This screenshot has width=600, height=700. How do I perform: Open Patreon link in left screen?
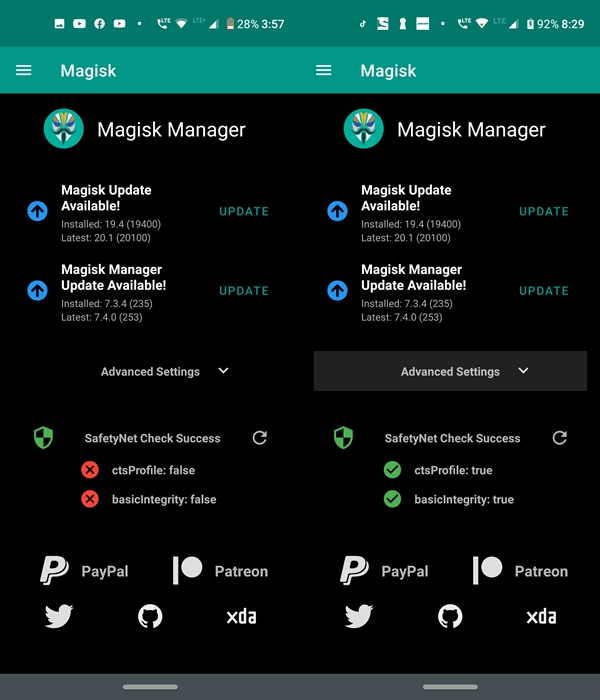221,571
